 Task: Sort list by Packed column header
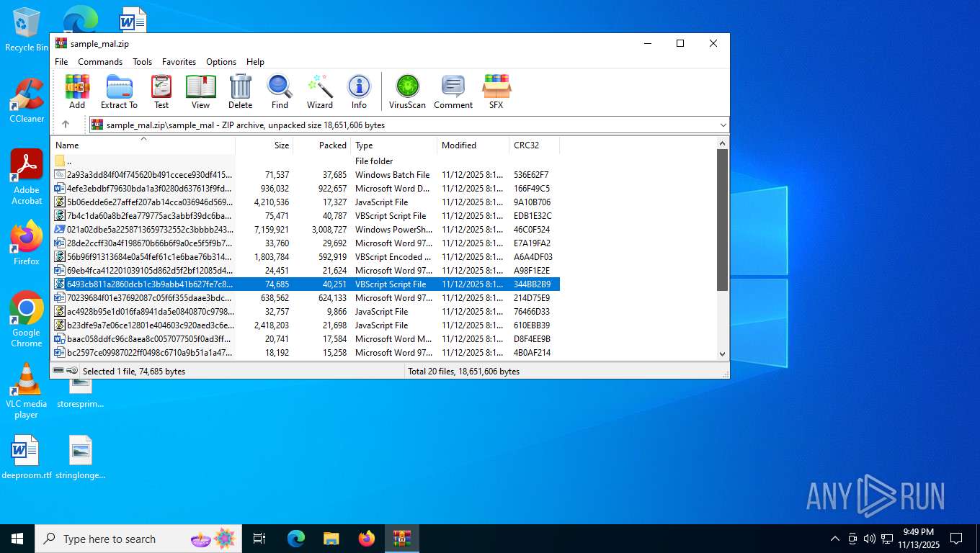[x=321, y=145]
